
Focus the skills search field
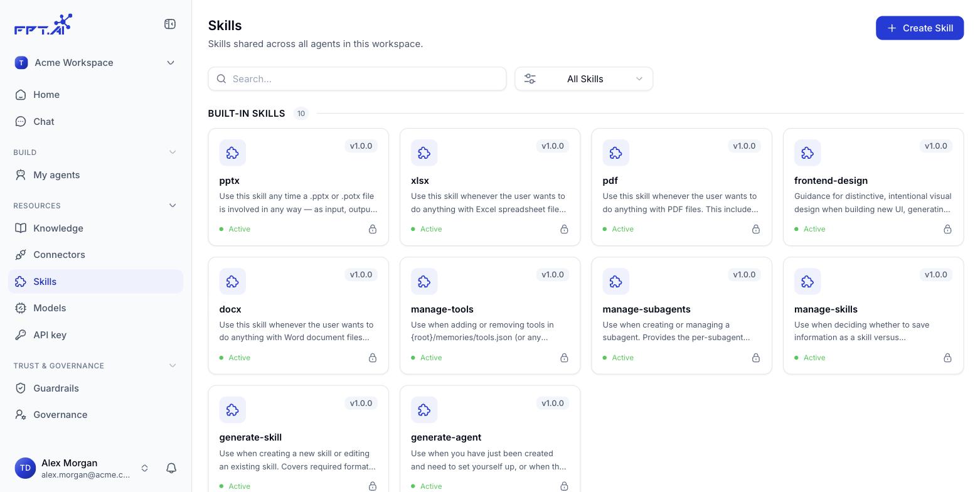pos(357,79)
